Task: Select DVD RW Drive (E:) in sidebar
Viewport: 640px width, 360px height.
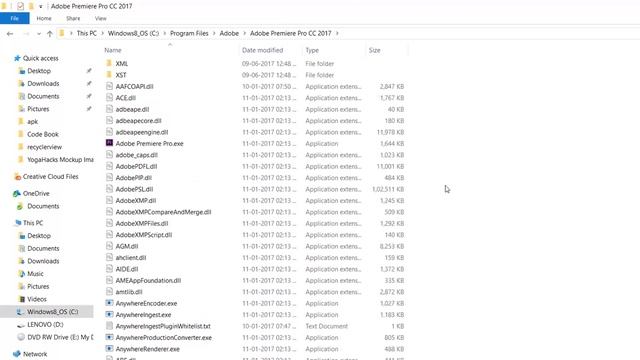Action: pyautogui.click(x=60, y=337)
